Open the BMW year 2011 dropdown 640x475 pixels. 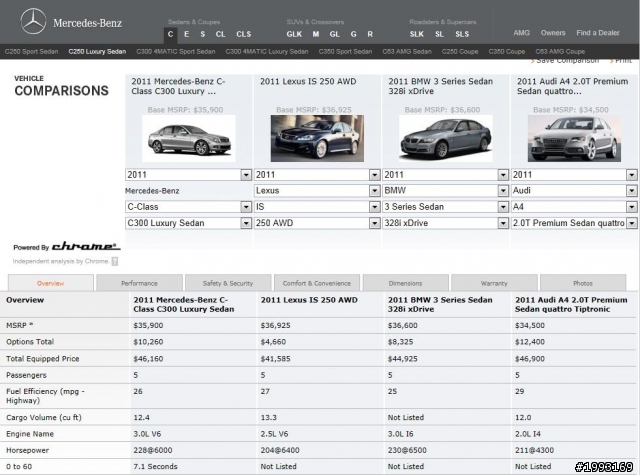(446, 175)
